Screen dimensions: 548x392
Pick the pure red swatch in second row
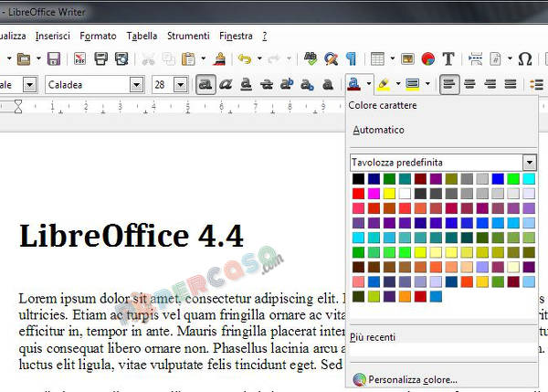pyautogui.click(x=358, y=194)
